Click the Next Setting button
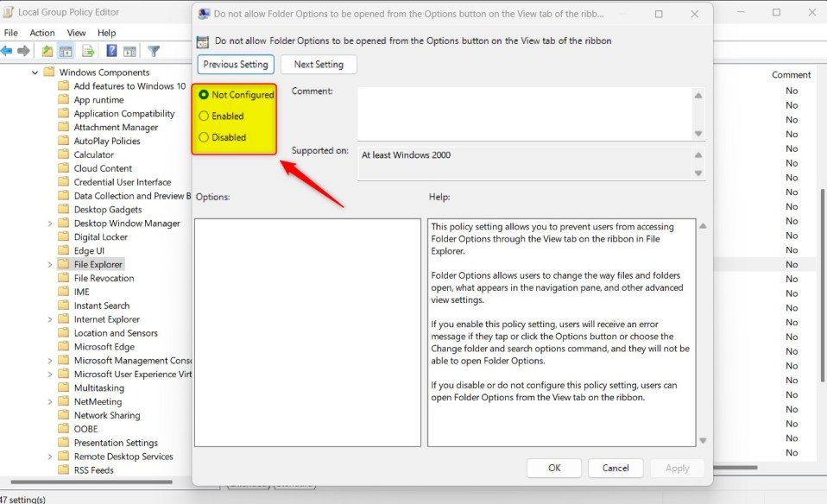This screenshot has height=504, width=827. [x=319, y=64]
